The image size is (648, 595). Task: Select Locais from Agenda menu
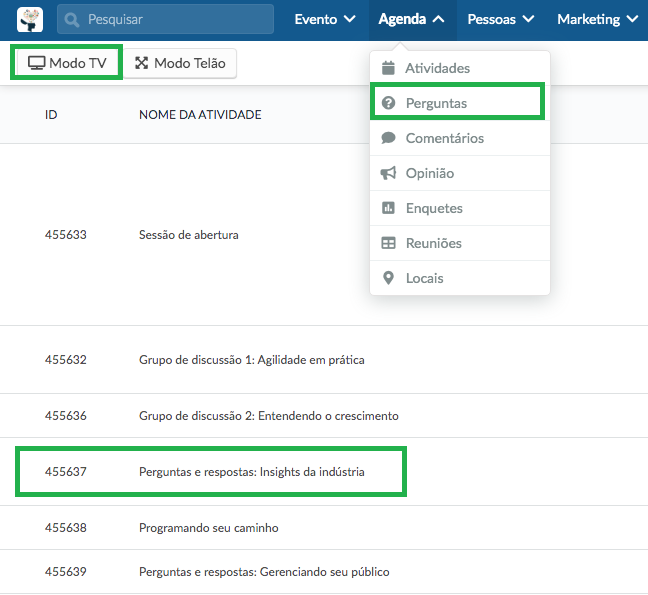(460, 278)
